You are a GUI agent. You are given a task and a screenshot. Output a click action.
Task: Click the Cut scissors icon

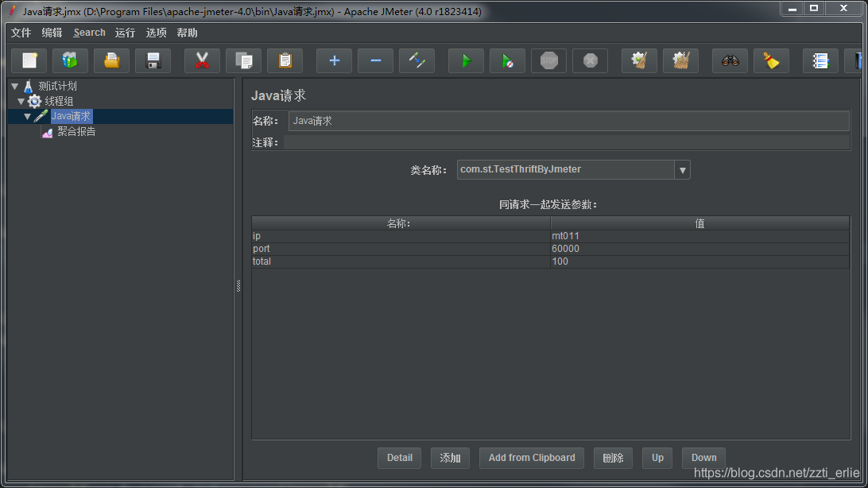[x=202, y=60]
